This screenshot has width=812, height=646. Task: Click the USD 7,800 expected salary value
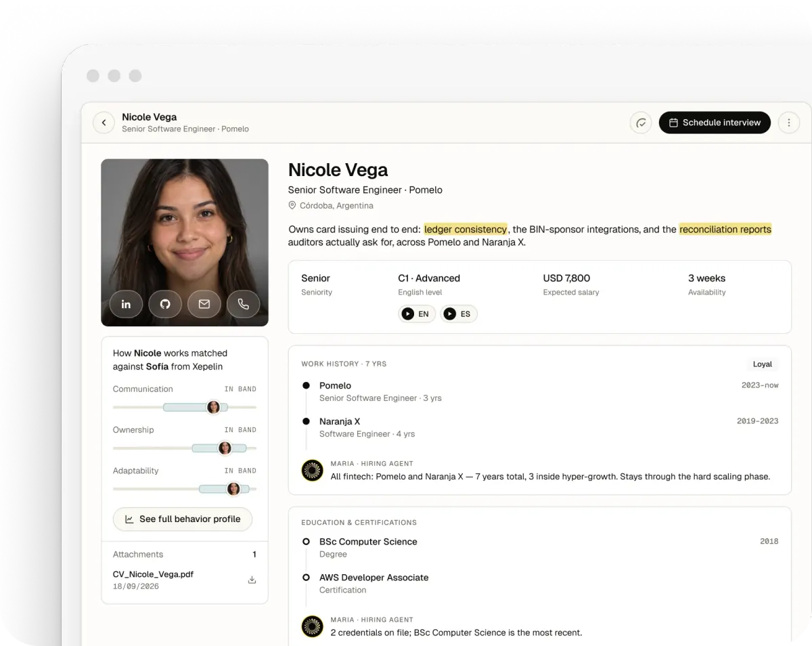click(x=566, y=278)
